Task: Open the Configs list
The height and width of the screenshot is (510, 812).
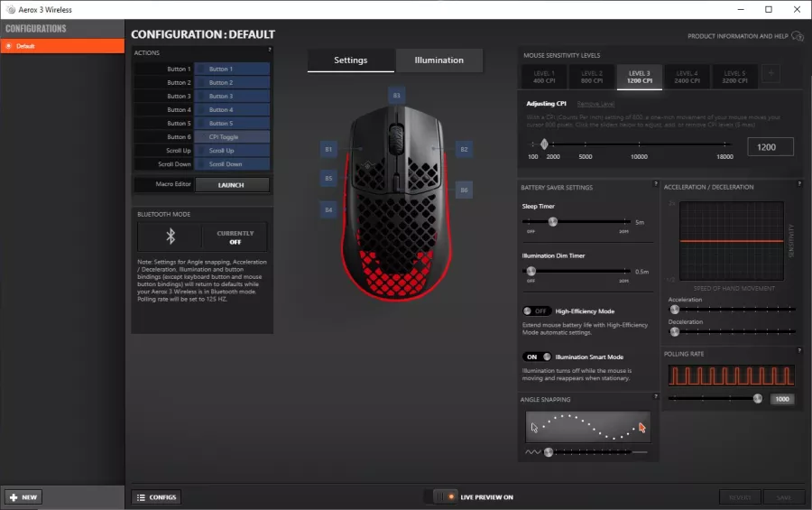Action: [156, 497]
